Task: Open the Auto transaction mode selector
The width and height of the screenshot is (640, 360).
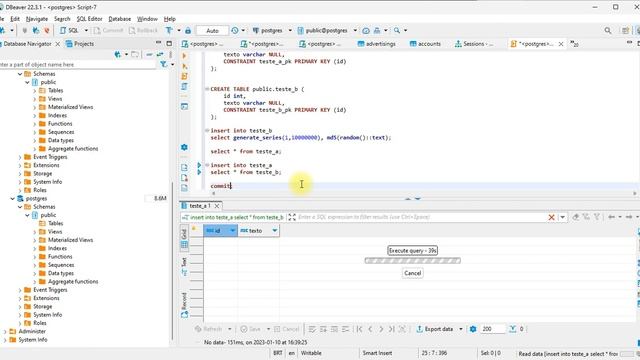Action: (212, 31)
